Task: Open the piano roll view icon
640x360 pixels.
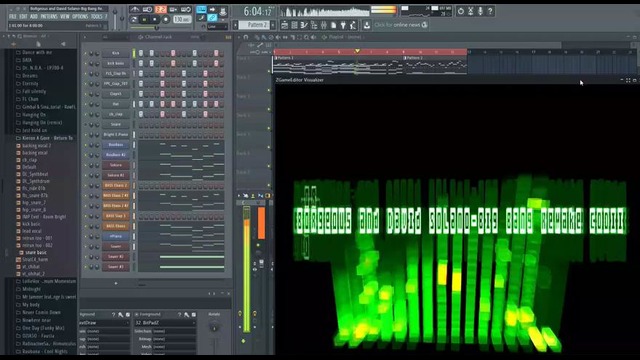Action: point(304,25)
